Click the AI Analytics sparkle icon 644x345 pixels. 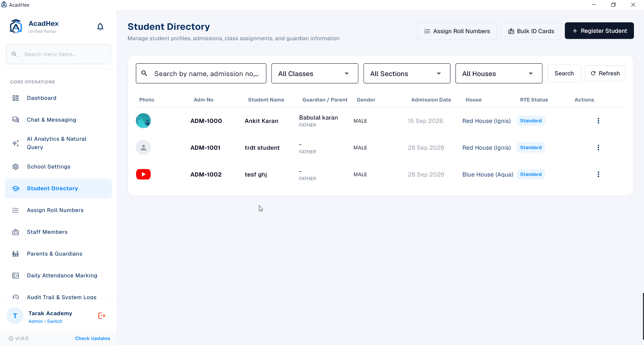coord(15,143)
